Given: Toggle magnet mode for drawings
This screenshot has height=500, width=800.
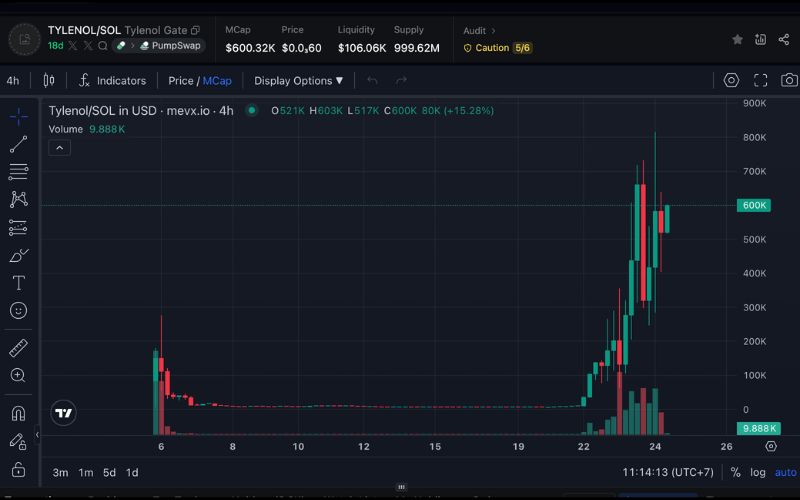Looking at the screenshot, I should point(18,412).
